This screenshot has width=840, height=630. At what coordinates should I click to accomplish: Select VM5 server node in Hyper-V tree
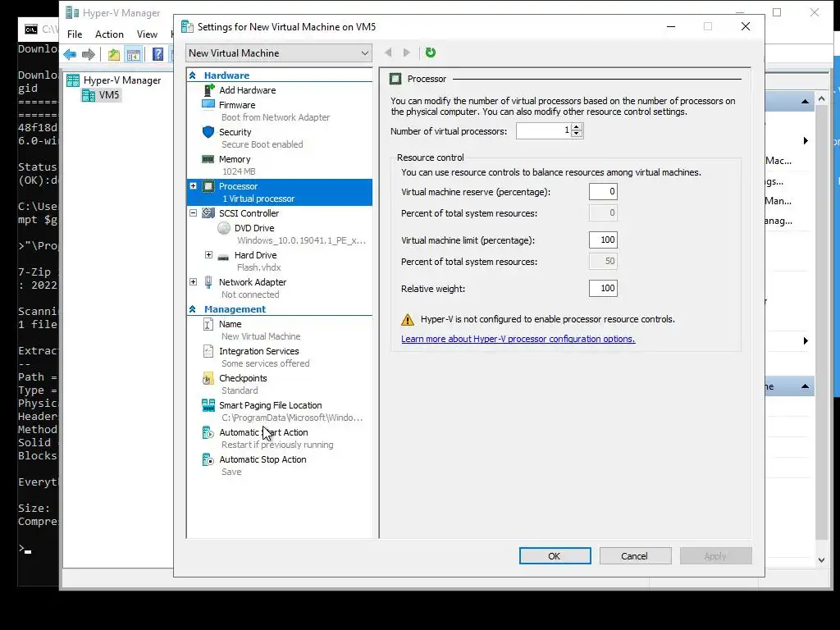101,95
